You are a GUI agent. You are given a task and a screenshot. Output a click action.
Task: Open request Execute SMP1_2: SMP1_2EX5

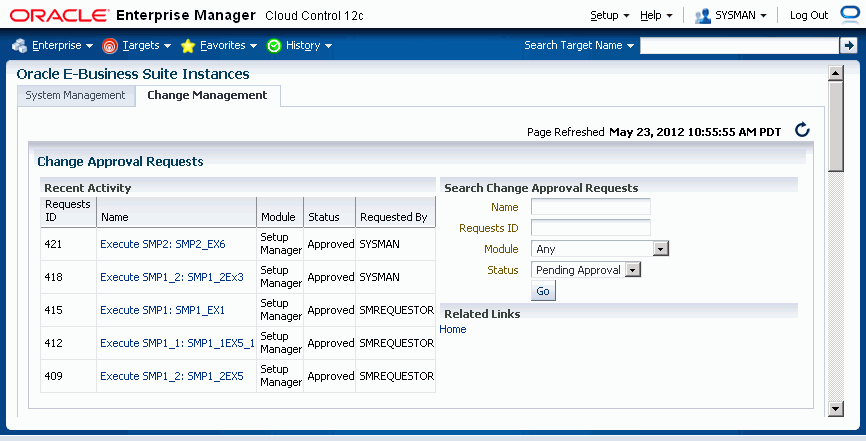[x=172, y=376]
